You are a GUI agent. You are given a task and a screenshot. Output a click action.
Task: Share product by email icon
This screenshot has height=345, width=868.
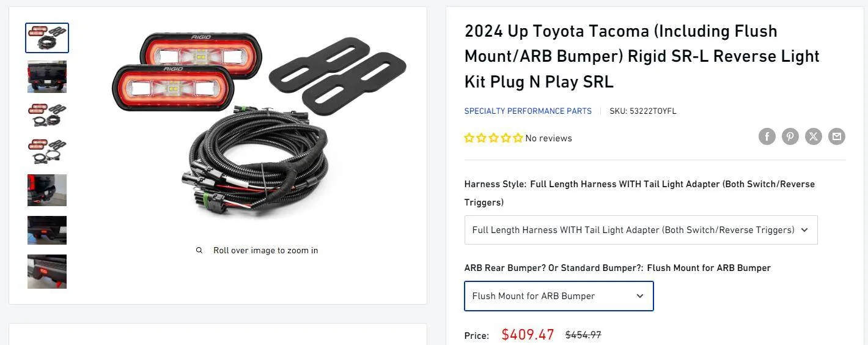pos(837,136)
